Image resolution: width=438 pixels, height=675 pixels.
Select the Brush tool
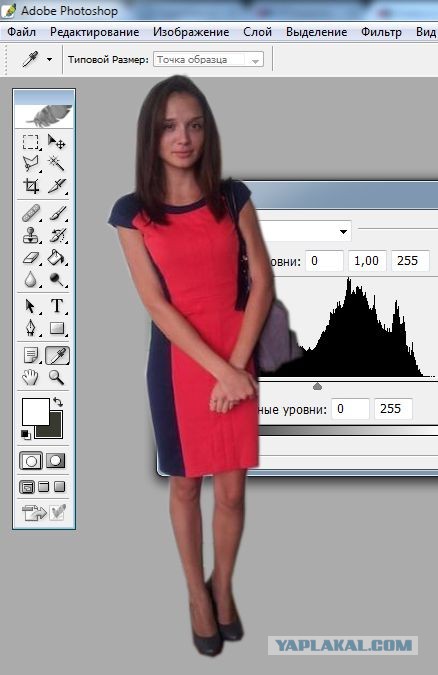coord(56,214)
